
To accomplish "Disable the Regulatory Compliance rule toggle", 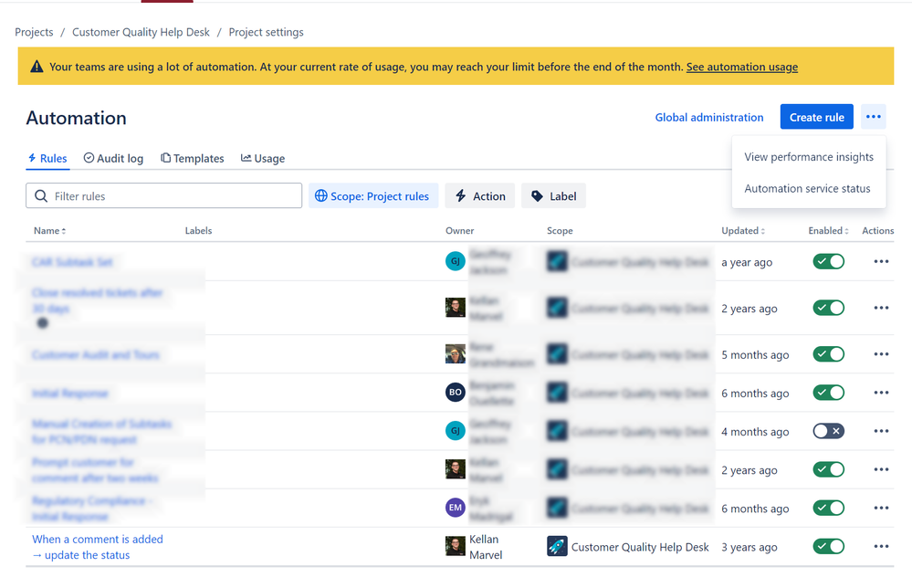I will tap(829, 508).
